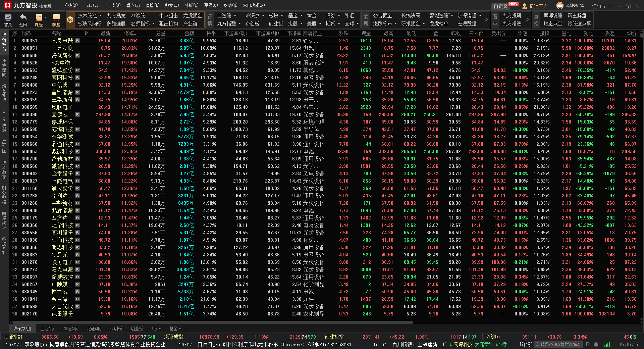Open the title bar down-chevron menu
644x349 pixels.
click(610, 6)
